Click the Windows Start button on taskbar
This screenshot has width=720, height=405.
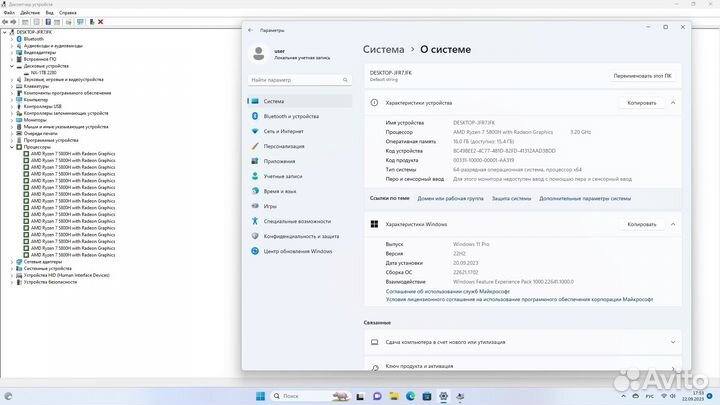click(260, 396)
